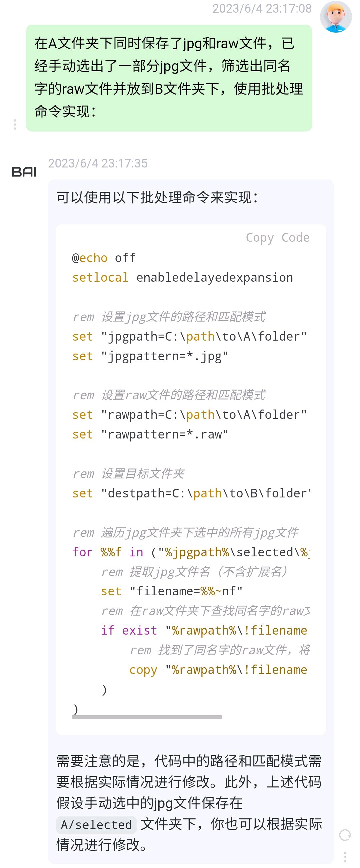
Task: Click the reply's intro sentence above the code
Action: click(157, 198)
